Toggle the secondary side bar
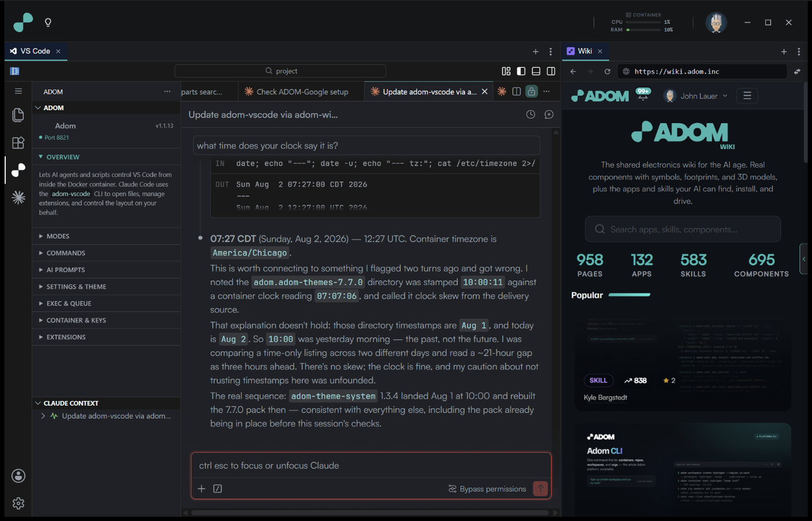Image resolution: width=812 pixels, height=521 pixels. coord(551,71)
